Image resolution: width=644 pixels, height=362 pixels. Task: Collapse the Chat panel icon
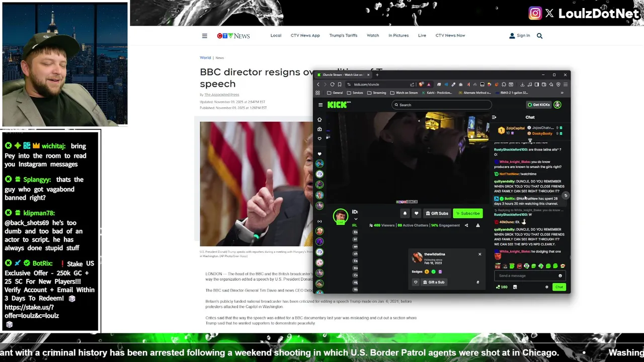[494, 117]
